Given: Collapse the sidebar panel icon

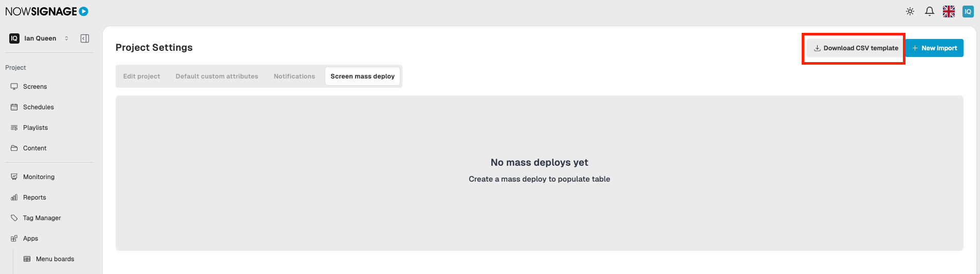Looking at the screenshot, I should tap(85, 38).
